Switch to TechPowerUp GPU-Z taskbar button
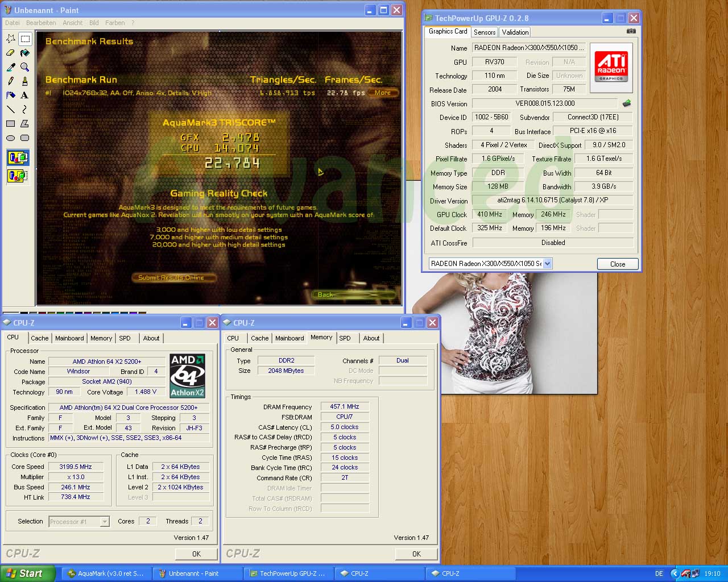This screenshot has height=582, width=728. coord(289,573)
